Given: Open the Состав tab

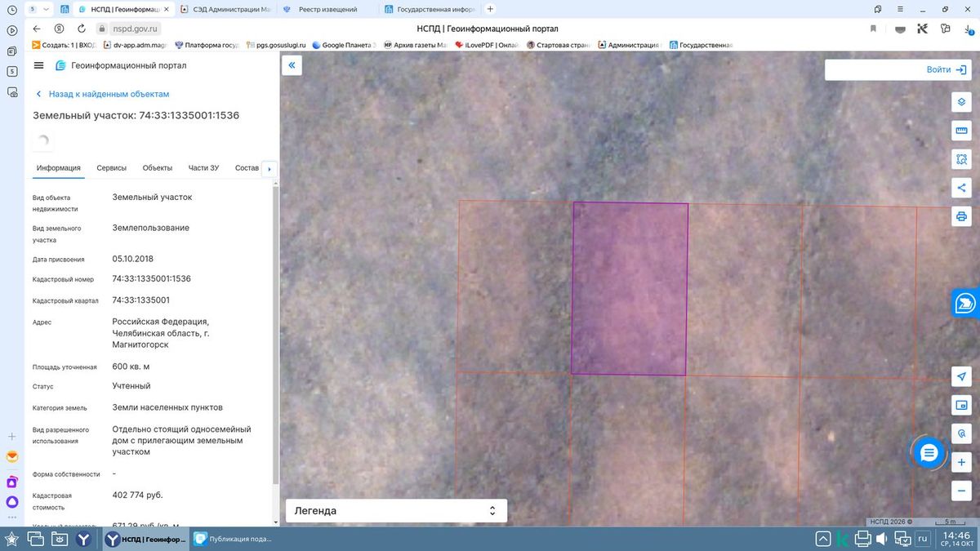Looking at the screenshot, I should (x=247, y=168).
